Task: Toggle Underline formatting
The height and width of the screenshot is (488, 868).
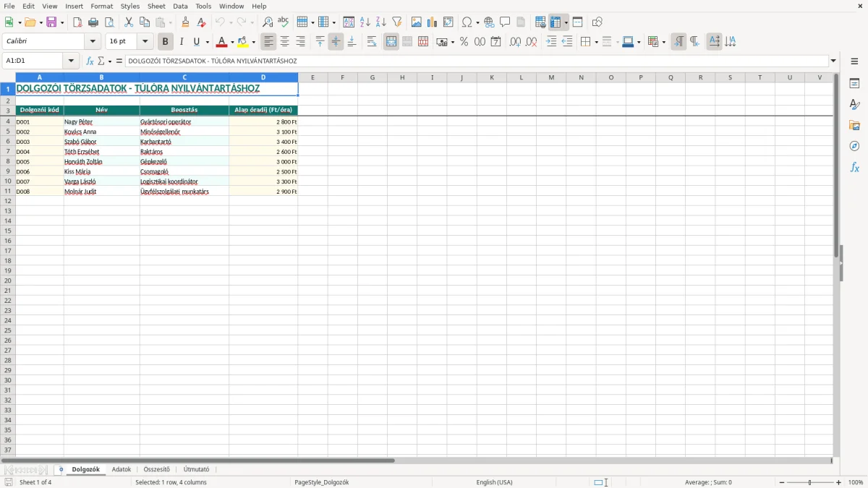Action: [x=196, y=42]
